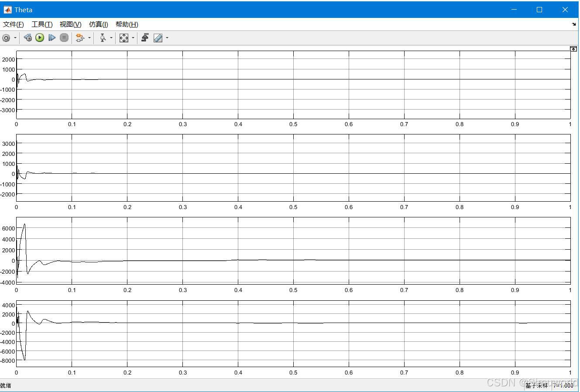Expand the highlight block dropdown arrow
The width and height of the screenshot is (580, 392).
click(x=89, y=38)
